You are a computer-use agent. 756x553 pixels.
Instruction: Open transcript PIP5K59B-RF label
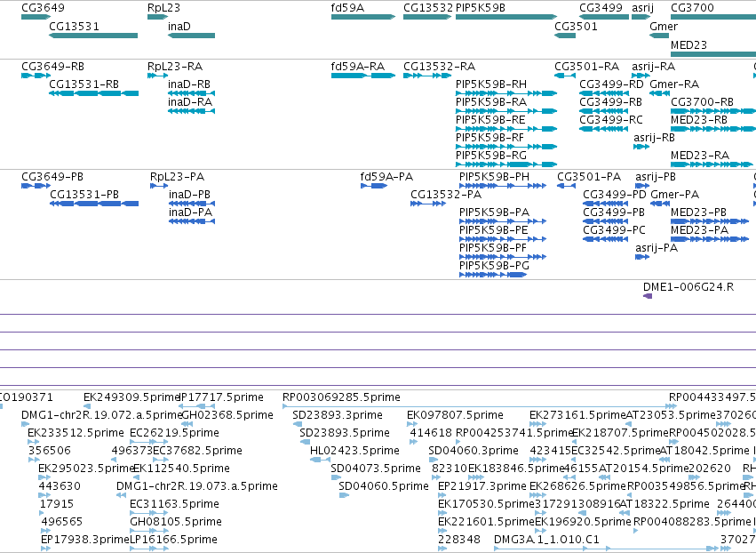click(489, 138)
